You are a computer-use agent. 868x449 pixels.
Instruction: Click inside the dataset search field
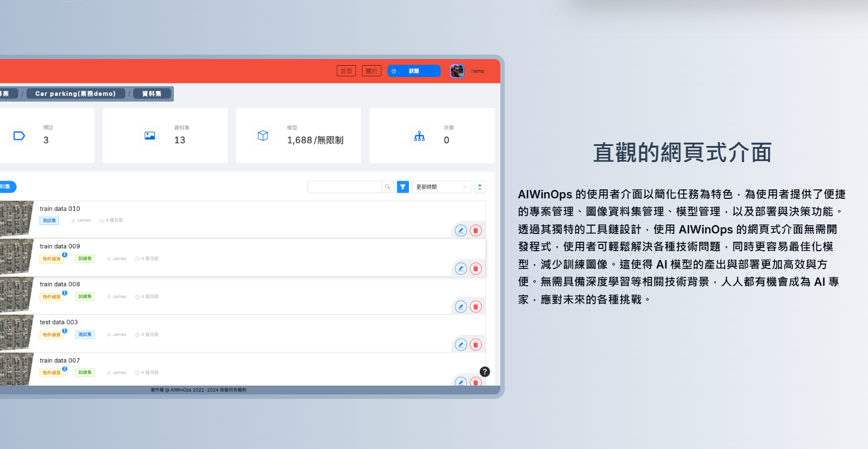(x=345, y=187)
